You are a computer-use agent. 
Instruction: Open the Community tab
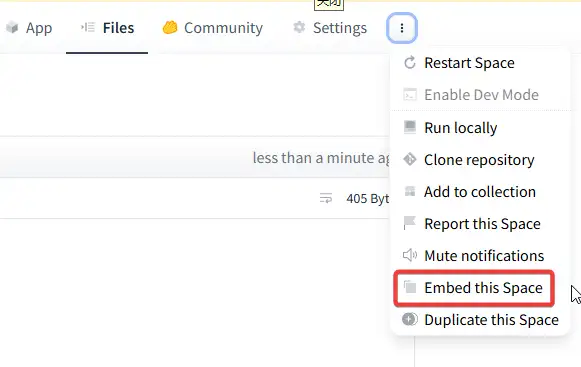pos(213,28)
